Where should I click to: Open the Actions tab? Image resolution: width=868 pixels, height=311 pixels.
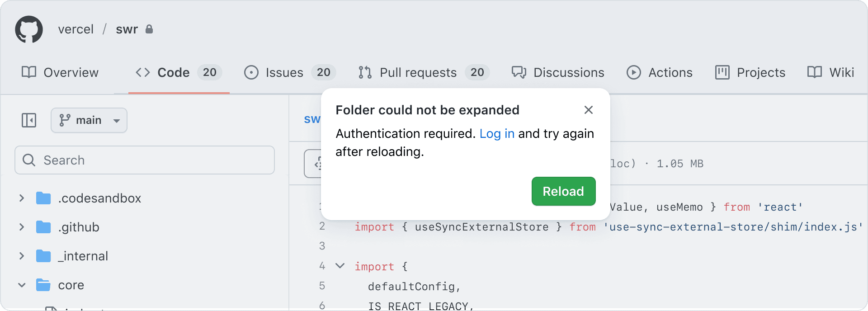[660, 72]
